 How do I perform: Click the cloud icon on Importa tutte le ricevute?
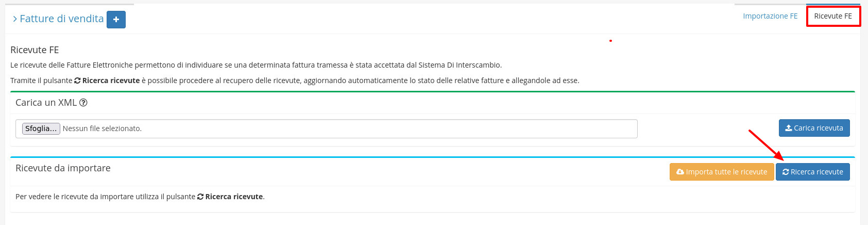(680, 172)
